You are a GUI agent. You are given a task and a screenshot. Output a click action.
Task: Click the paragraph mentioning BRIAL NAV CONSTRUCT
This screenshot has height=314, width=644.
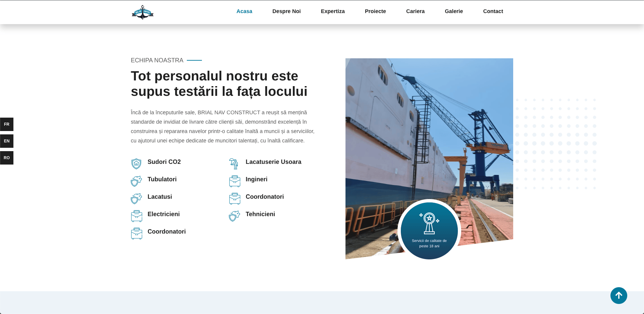click(x=223, y=127)
